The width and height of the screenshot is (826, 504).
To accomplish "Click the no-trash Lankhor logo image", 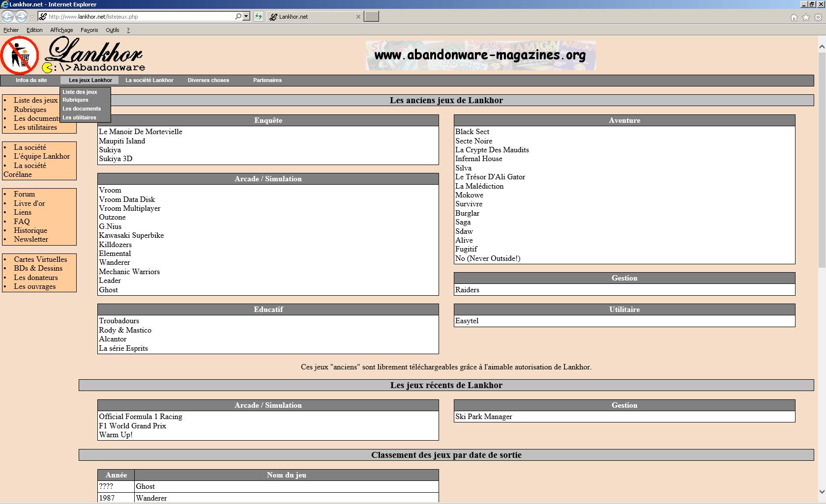I will tap(20, 55).
